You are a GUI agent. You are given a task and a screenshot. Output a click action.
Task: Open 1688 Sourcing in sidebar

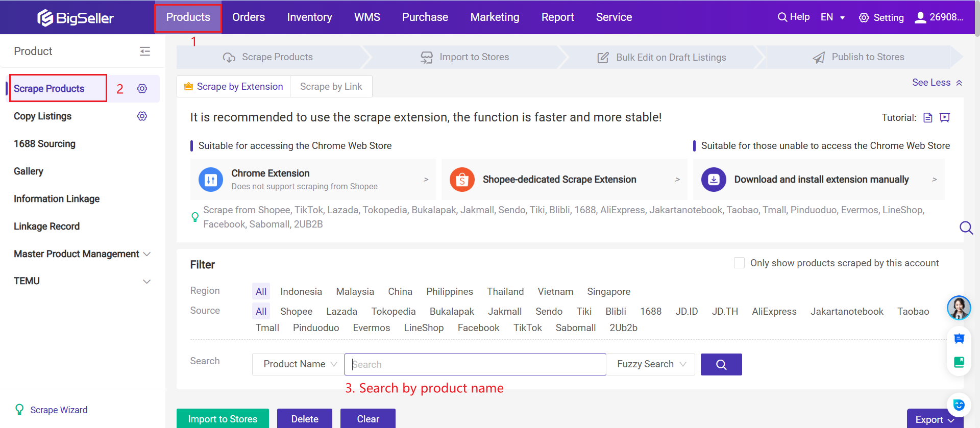[x=44, y=144]
